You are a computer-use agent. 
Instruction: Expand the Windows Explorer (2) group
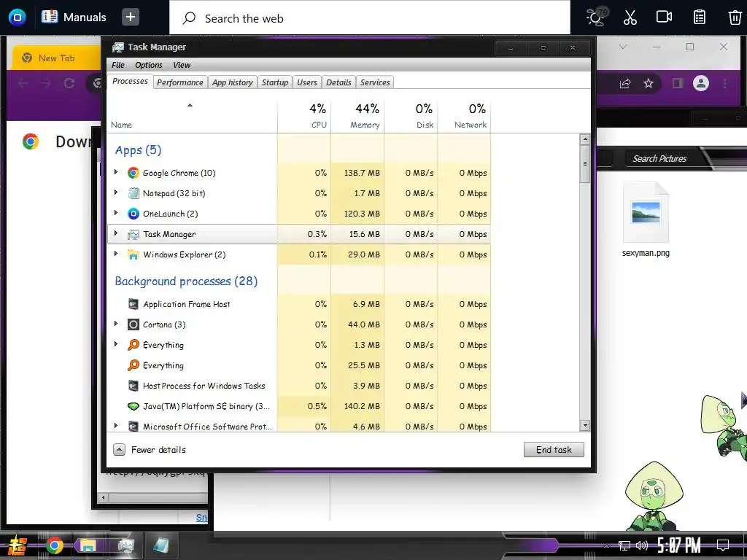pyautogui.click(x=116, y=254)
